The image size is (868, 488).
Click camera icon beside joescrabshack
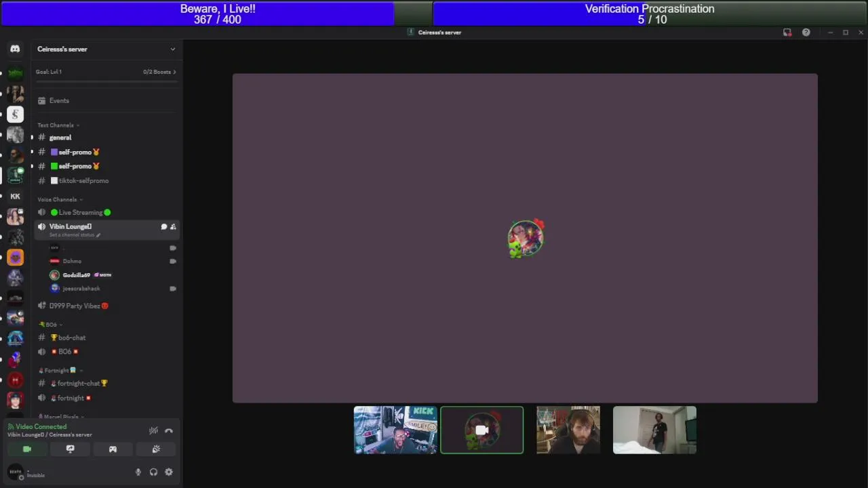173,289
